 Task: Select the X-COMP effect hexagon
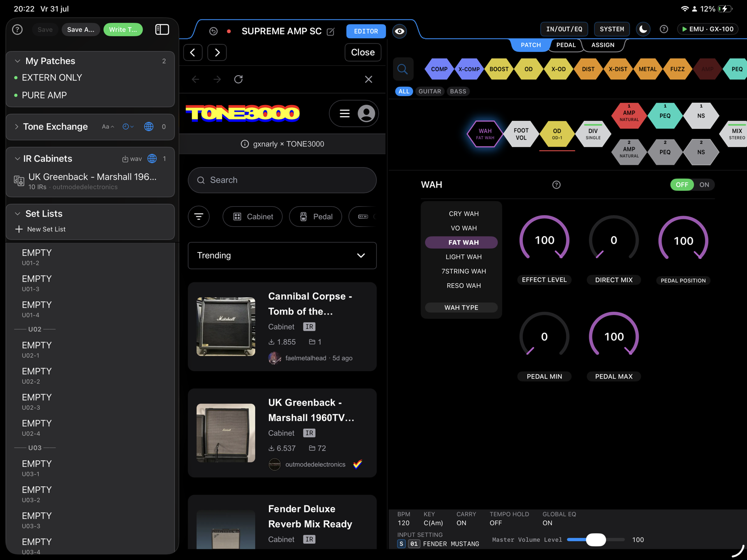tap(469, 69)
